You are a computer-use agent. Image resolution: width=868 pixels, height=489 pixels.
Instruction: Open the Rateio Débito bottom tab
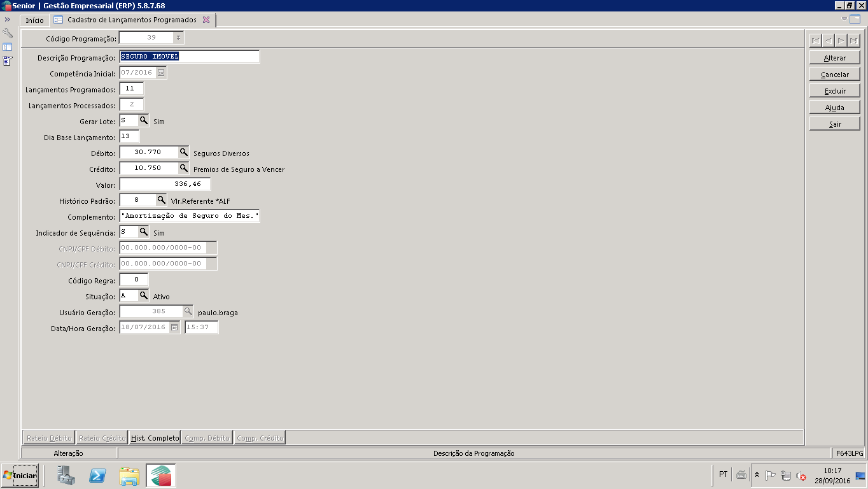49,437
